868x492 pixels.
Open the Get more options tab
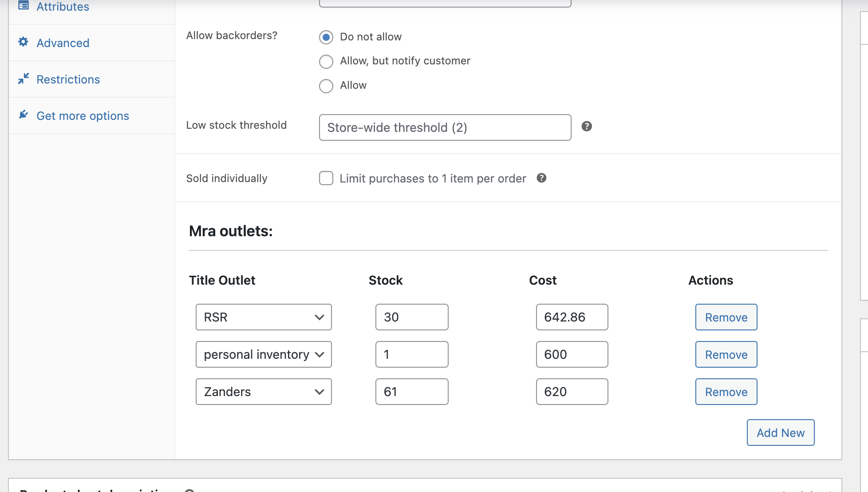[83, 116]
